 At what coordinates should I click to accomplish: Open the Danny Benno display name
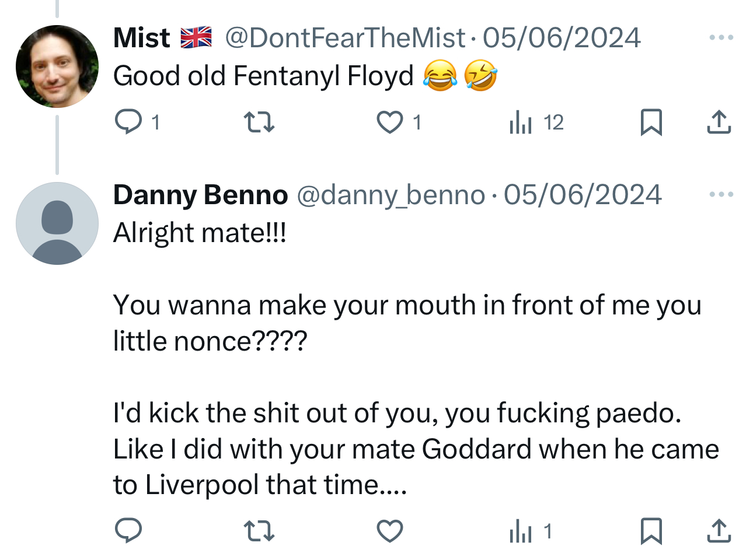tap(200, 195)
